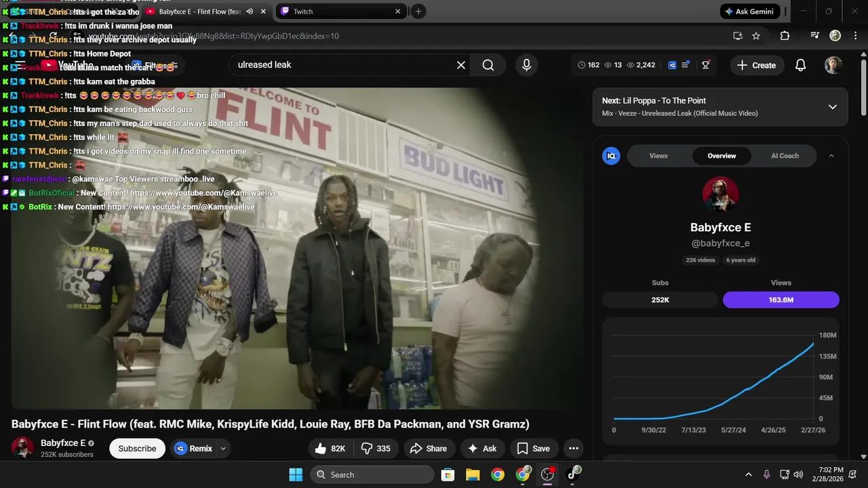Close the Babyfxce E YouTube tab
The width and height of the screenshot is (868, 488).
[263, 12]
